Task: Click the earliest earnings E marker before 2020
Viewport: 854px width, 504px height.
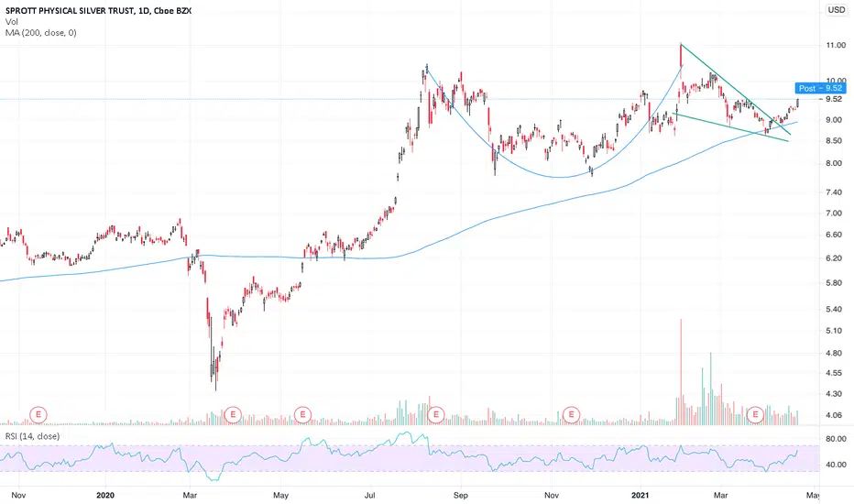Action: tap(38, 414)
